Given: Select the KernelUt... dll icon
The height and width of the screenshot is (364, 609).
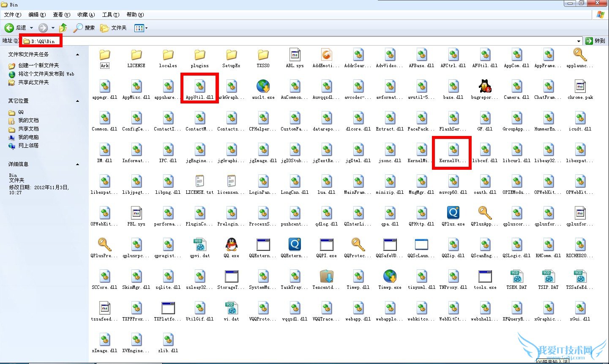Looking at the screenshot, I should [x=453, y=149].
